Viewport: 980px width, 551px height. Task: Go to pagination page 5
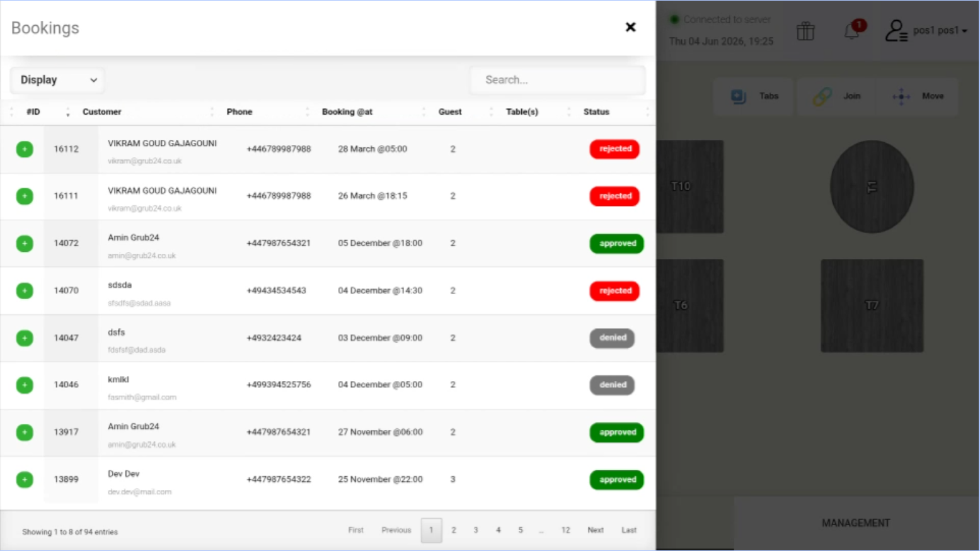pyautogui.click(x=521, y=530)
